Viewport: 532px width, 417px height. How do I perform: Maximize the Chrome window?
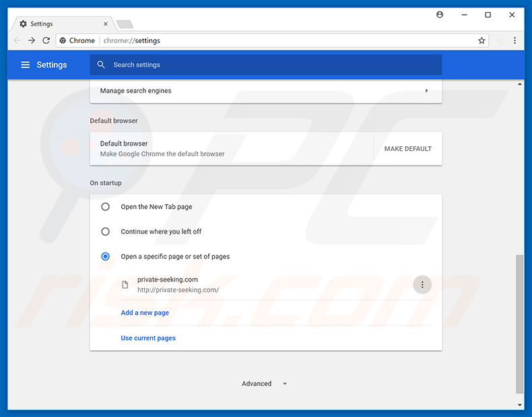click(488, 15)
